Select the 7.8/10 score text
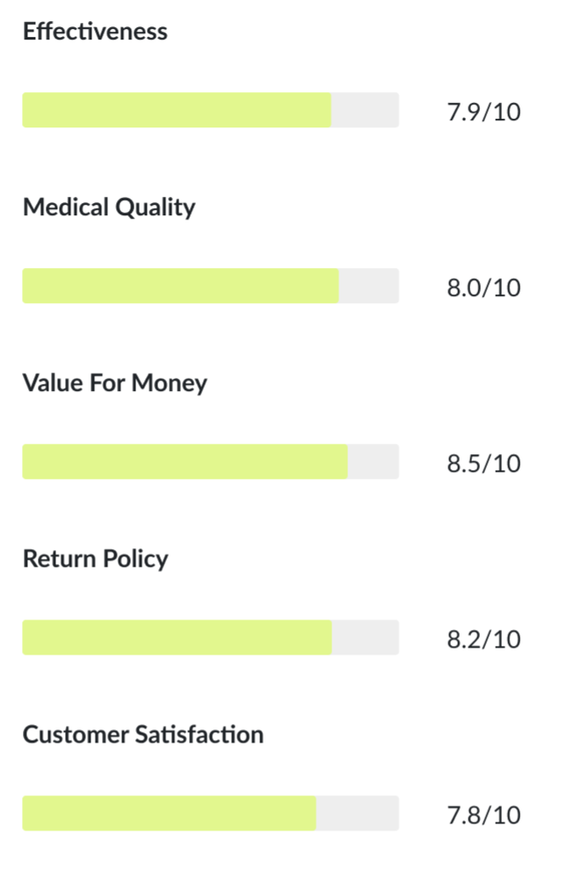 tap(483, 815)
